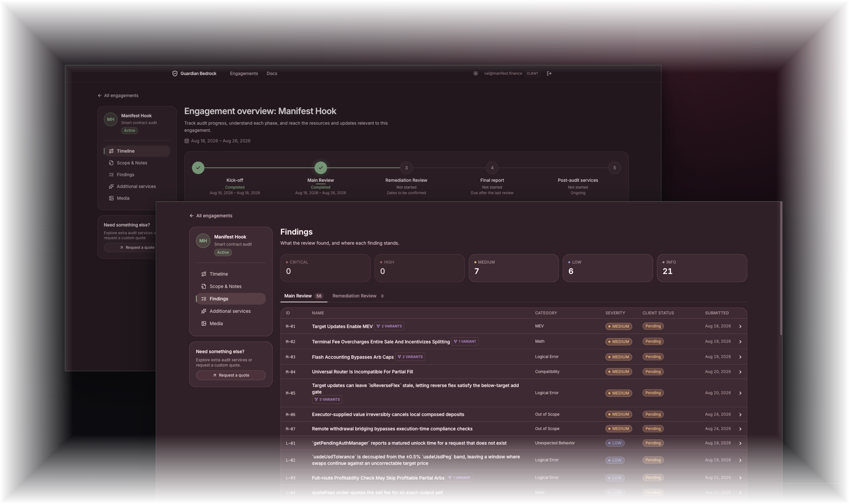849x504 pixels.
Task: Click Additional services icon in front sidebar
Action: pos(204,311)
